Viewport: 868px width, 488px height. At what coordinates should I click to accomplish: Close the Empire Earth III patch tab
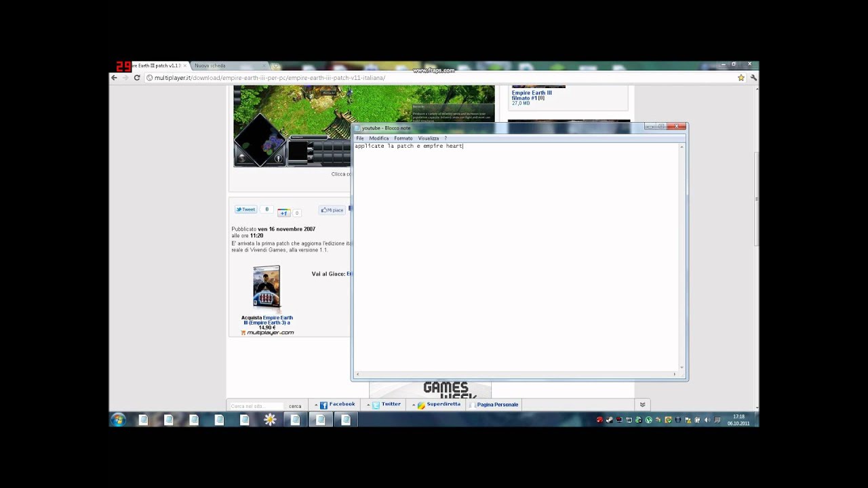pyautogui.click(x=184, y=66)
